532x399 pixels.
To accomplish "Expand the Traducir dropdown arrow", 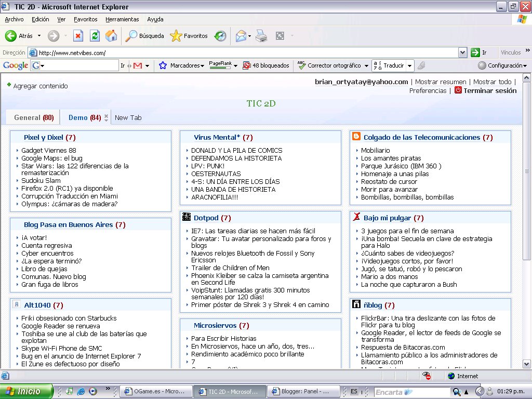I will 409,66.
